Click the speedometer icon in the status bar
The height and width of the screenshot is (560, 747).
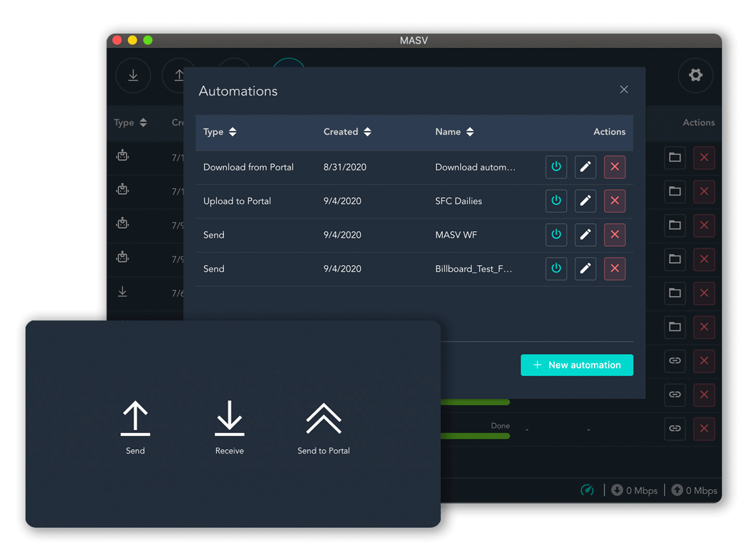586,490
